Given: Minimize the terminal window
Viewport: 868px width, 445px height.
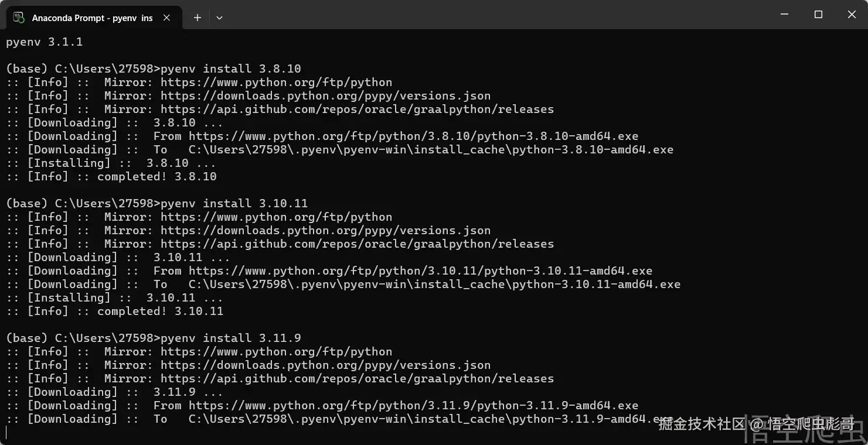Looking at the screenshot, I should pyautogui.click(x=785, y=15).
